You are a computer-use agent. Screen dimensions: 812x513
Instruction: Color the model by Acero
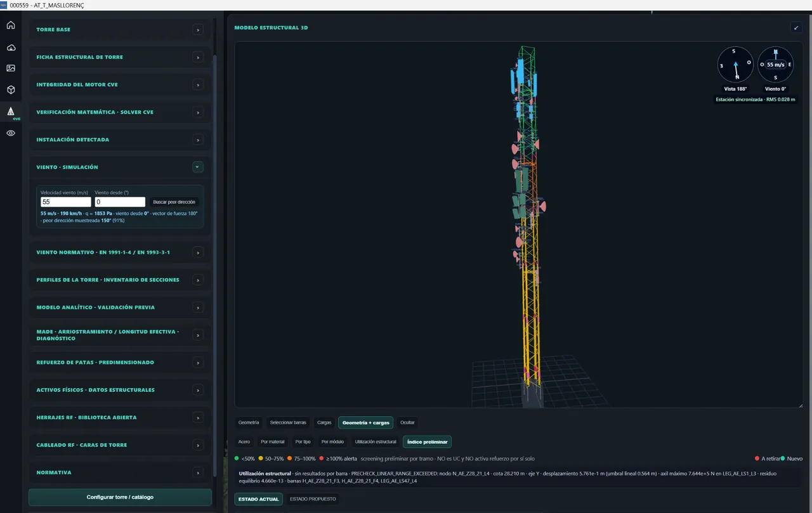point(244,442)
